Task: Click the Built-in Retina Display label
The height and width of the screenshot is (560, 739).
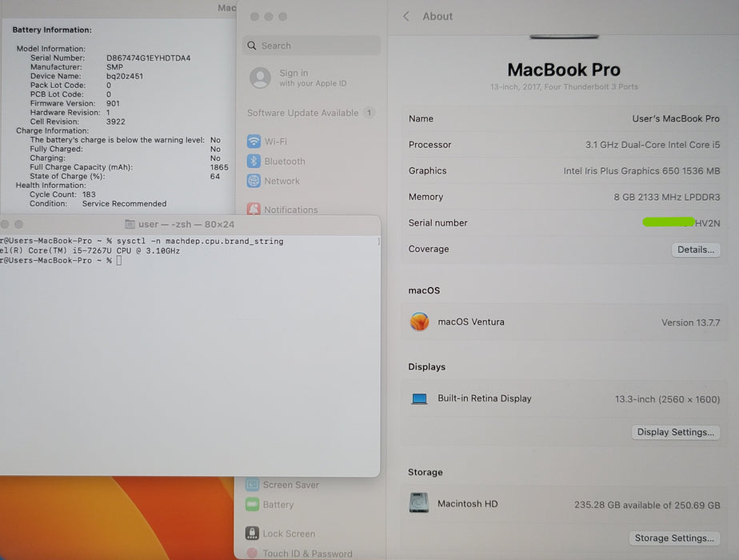Action: [x=484, y=398]
